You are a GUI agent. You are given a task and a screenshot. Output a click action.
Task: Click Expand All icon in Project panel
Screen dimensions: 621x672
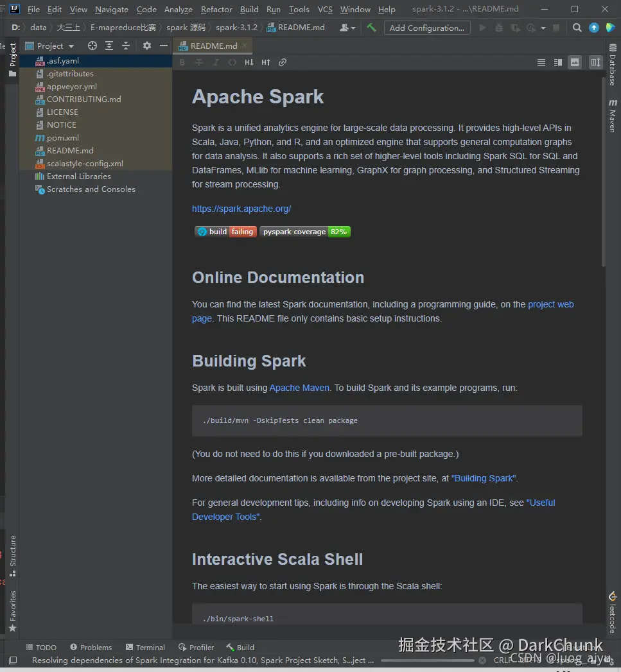coord(109,46)
